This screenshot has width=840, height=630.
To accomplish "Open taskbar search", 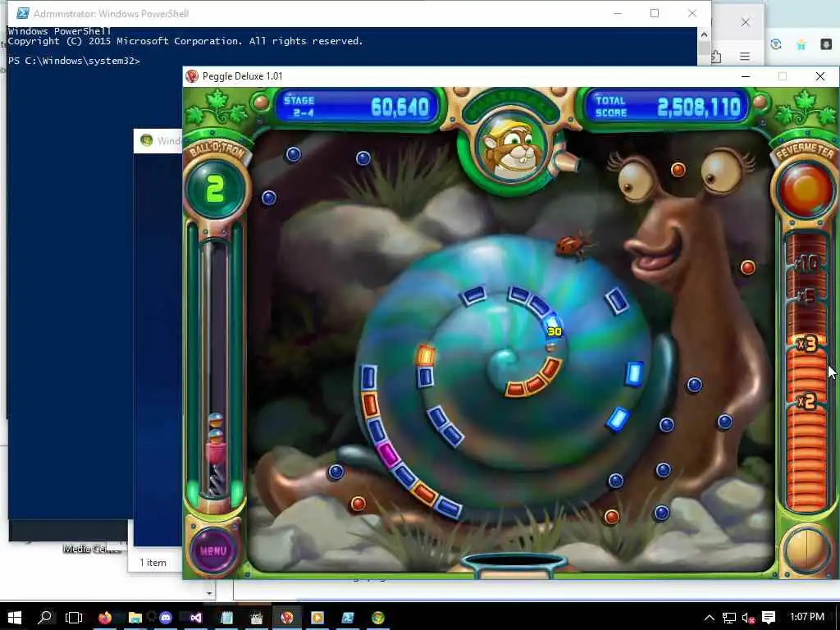I will (45, 618).
